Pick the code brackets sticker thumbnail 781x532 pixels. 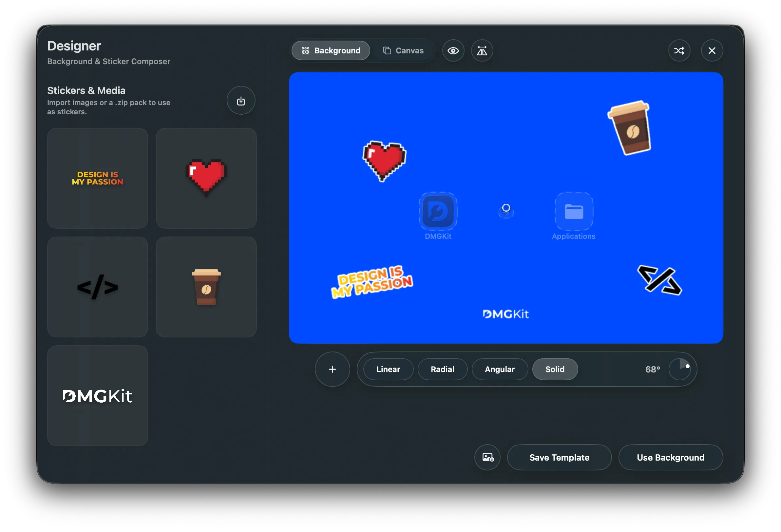tap(97, 287)
